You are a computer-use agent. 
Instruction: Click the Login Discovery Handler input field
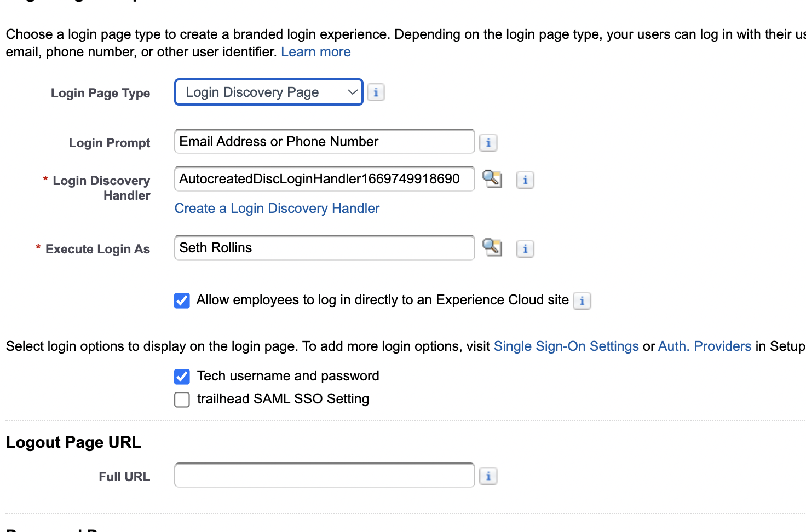(x=324, y=179)
